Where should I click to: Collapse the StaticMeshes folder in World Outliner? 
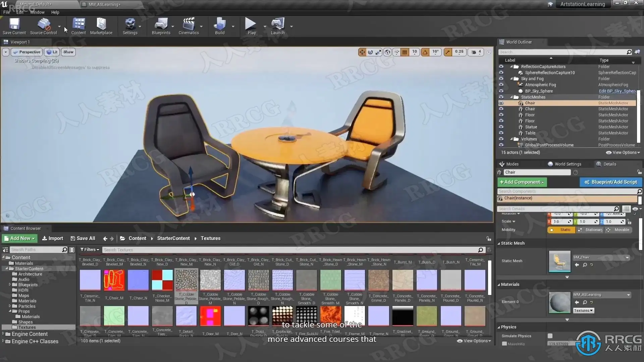tap(512, 97)
